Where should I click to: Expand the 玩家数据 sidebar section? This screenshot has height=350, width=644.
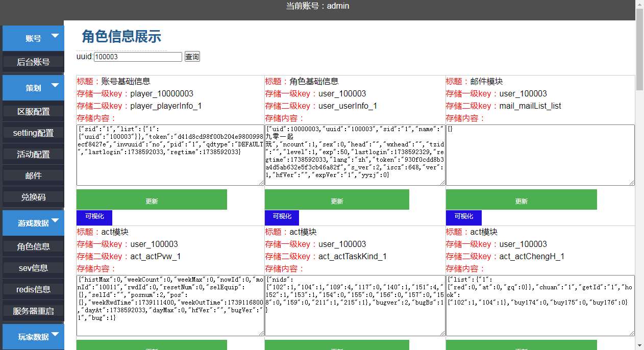click(33, 337)
